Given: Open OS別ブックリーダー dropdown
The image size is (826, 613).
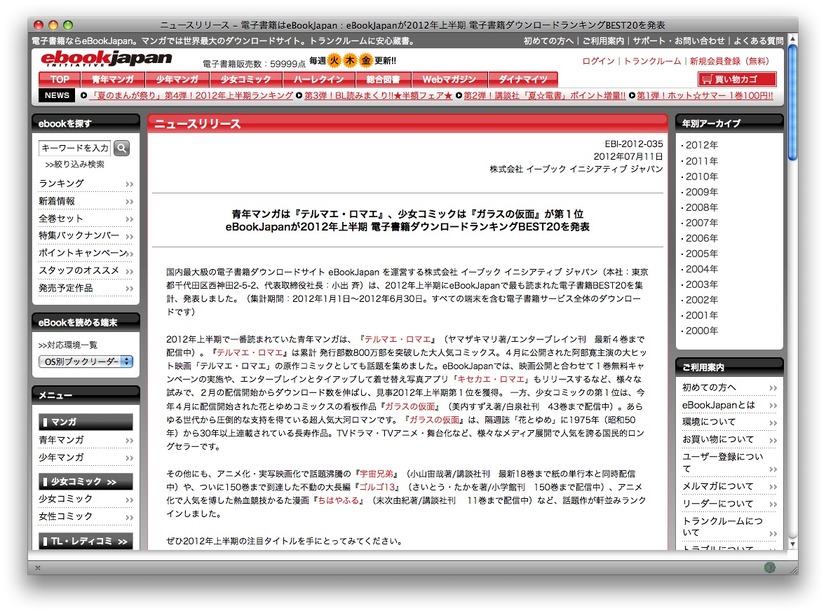Looking at the screenshot, I should pos(85,362).
